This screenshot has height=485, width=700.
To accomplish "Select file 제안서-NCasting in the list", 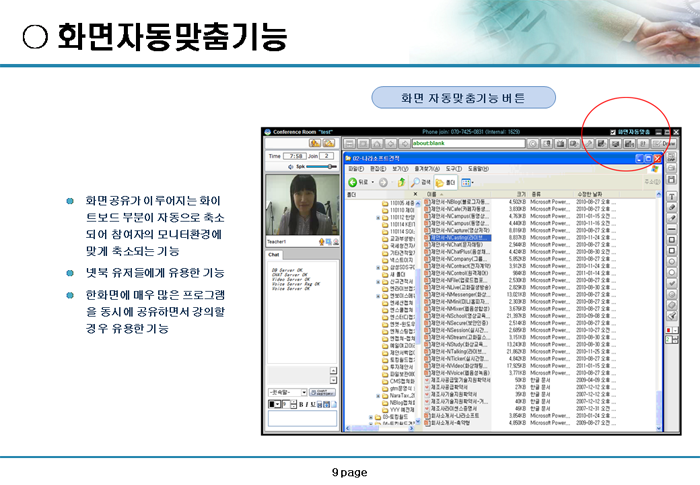I will tap(458, 238).
